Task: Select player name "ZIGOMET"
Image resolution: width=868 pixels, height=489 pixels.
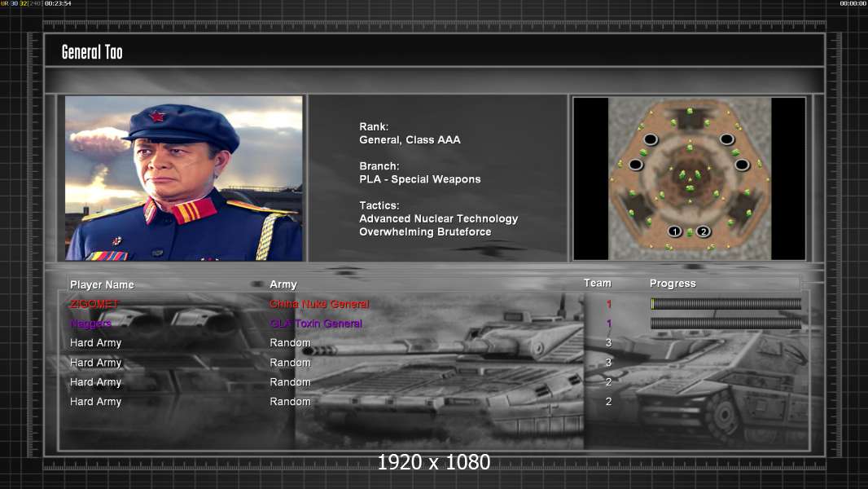Action: (x=94, y=304)
